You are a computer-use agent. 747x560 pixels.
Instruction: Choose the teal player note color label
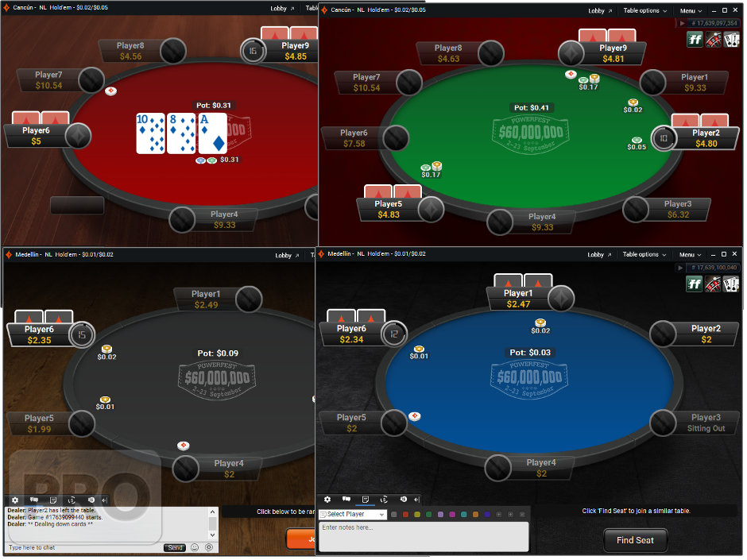tap(463, 514)
